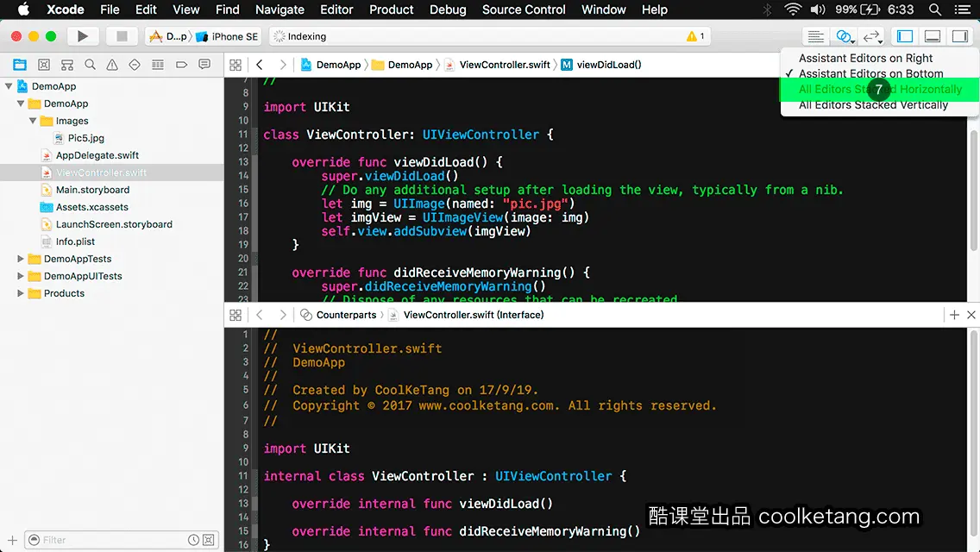
Task: Open the Test navigator diamond icon
Action: (x=135, y=65)
